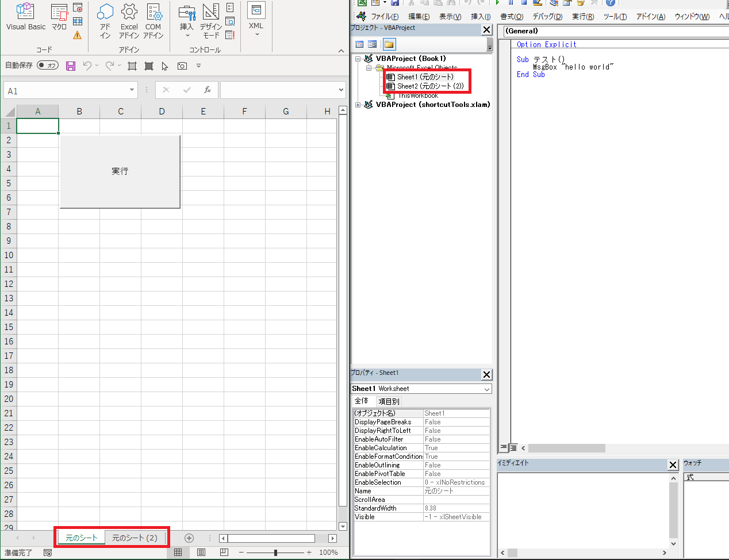This screenshot has width=729, height=560.
Task: Switch to Page Layout view in status bar
Action: (201, 553)
